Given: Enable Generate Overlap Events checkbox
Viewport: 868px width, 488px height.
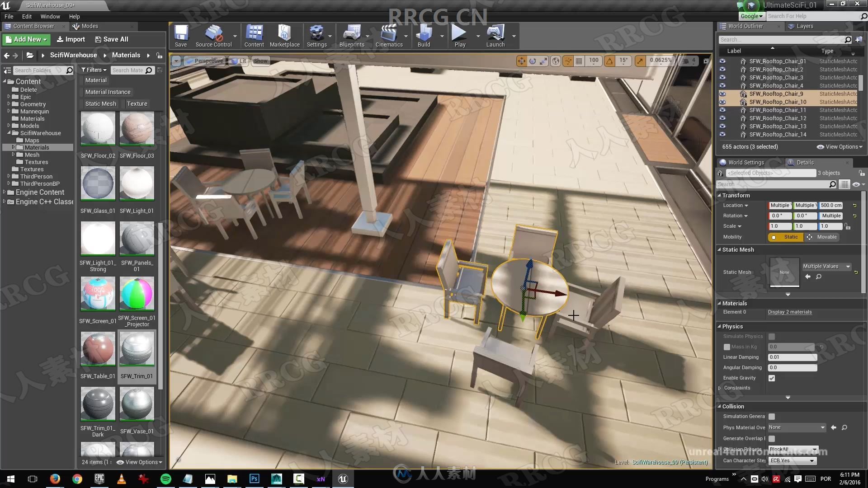Looking at the screenshot, I should click(x=771, y=438).
